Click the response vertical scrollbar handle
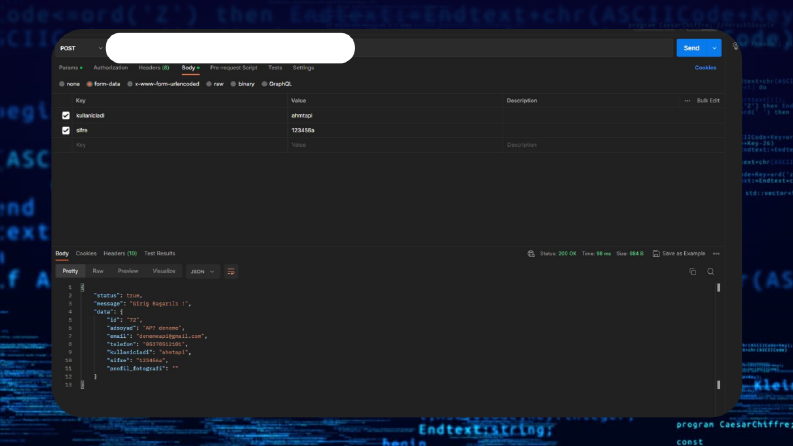 point(718,288)
